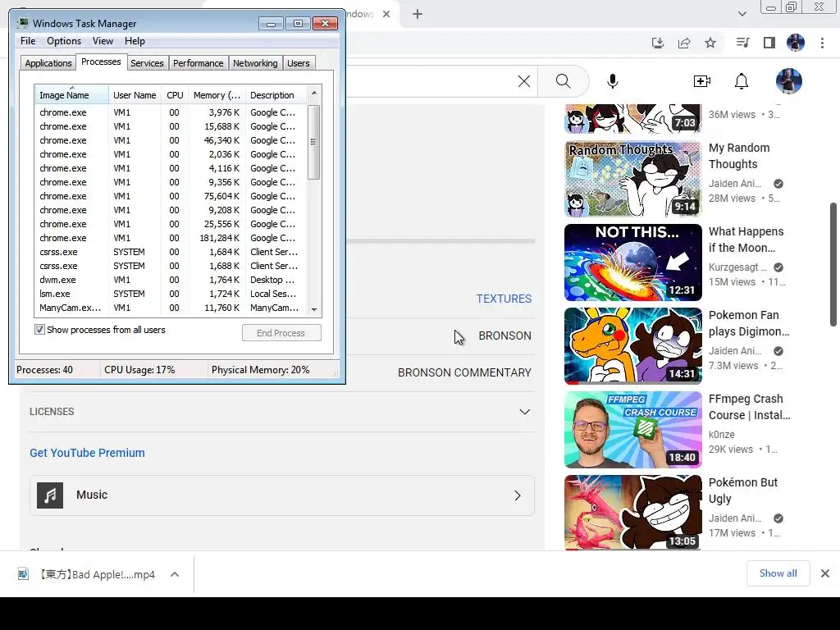Clear YouTube search with the X icon
Screen dimensions: 840x630
click(524, 81)
